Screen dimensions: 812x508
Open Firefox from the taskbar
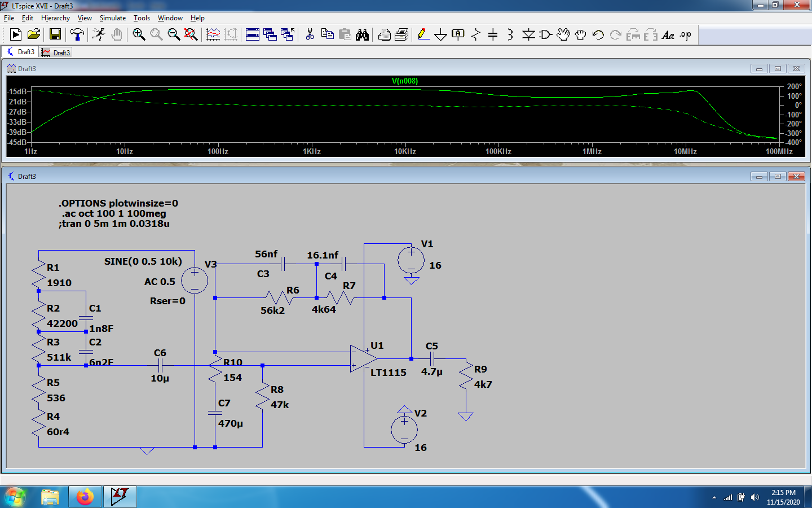[85, 497]
